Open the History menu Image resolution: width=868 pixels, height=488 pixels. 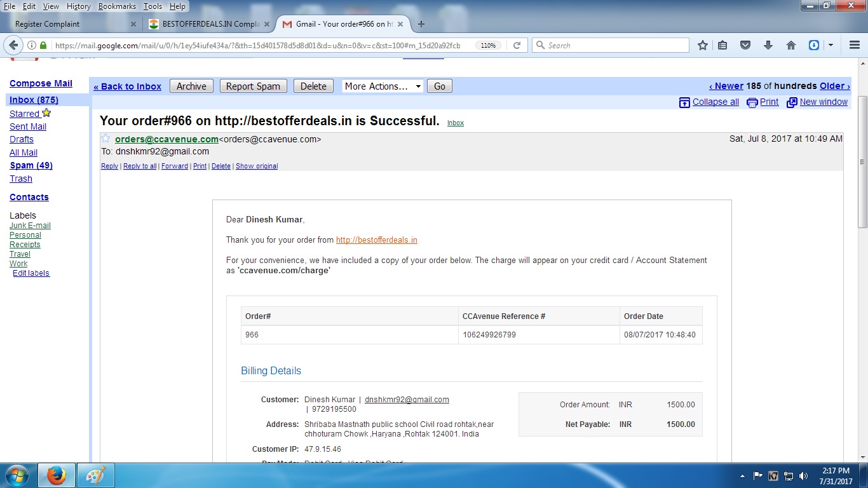point(79,6)
